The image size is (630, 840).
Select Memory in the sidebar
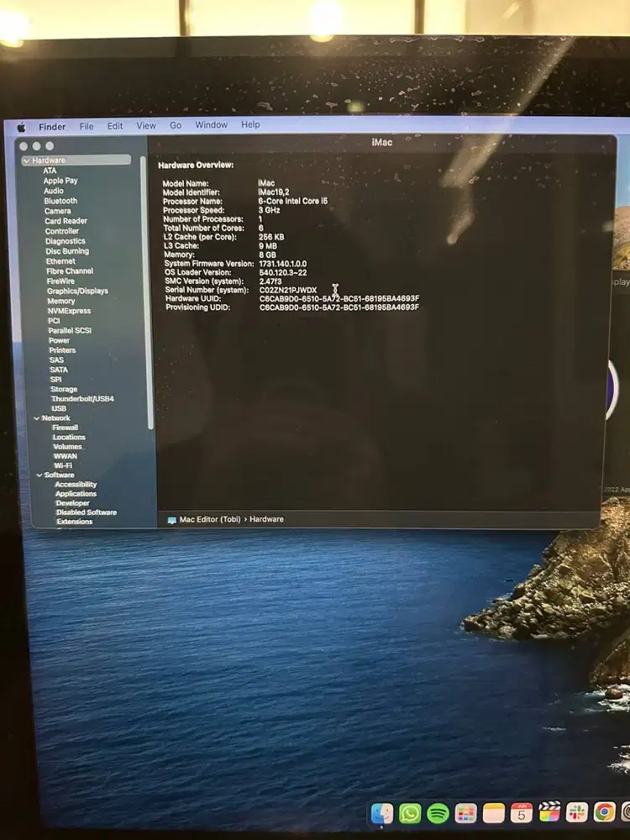[61, 301]
